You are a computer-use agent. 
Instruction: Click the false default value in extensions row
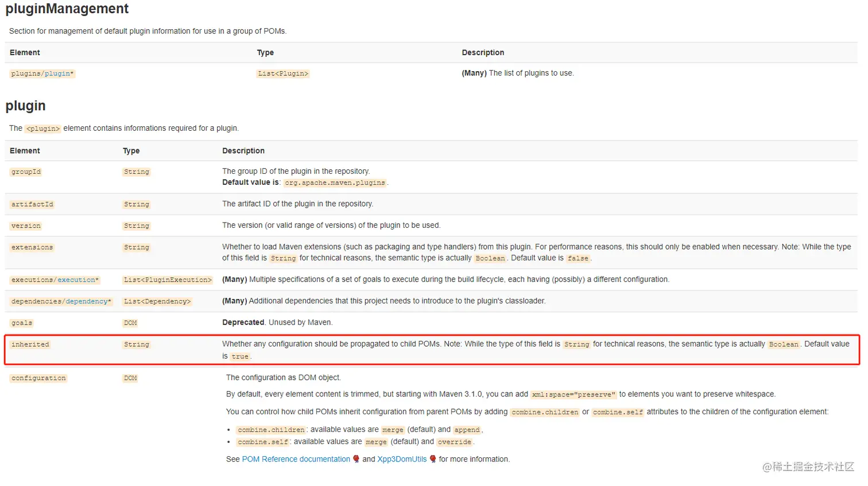click(578, 258)
